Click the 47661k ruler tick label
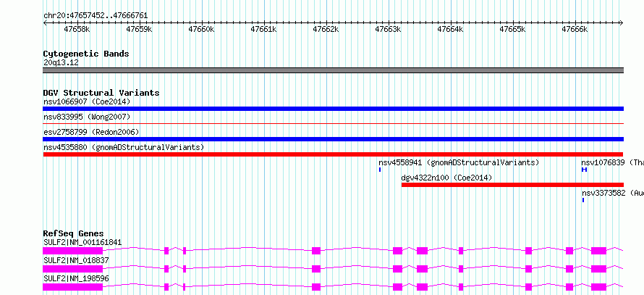Image resolution: width=644 pixels, height=295 pixels. click(264, 30)
